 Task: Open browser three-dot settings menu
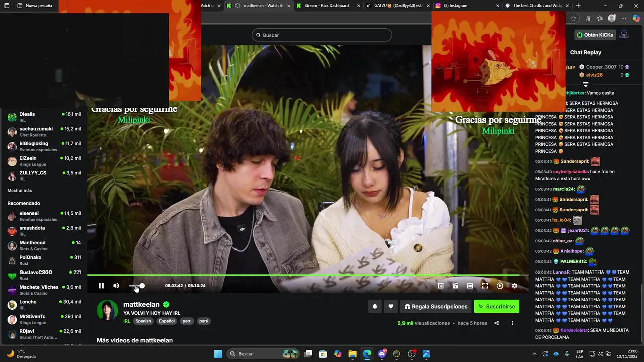point(624,18)
